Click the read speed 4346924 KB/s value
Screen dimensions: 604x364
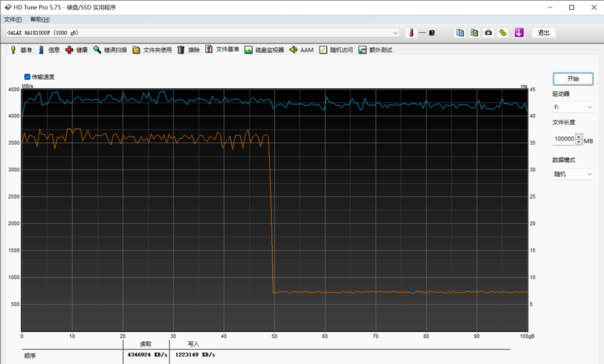click(x=147, y=355)
